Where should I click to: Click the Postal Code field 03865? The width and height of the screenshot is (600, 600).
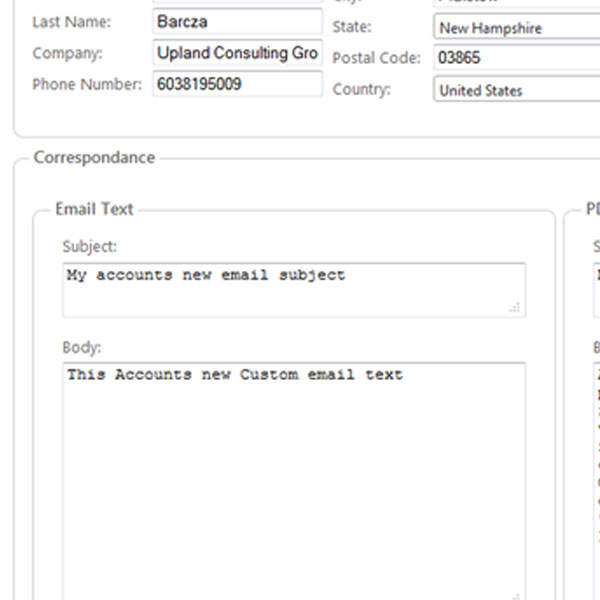[516, 58]
